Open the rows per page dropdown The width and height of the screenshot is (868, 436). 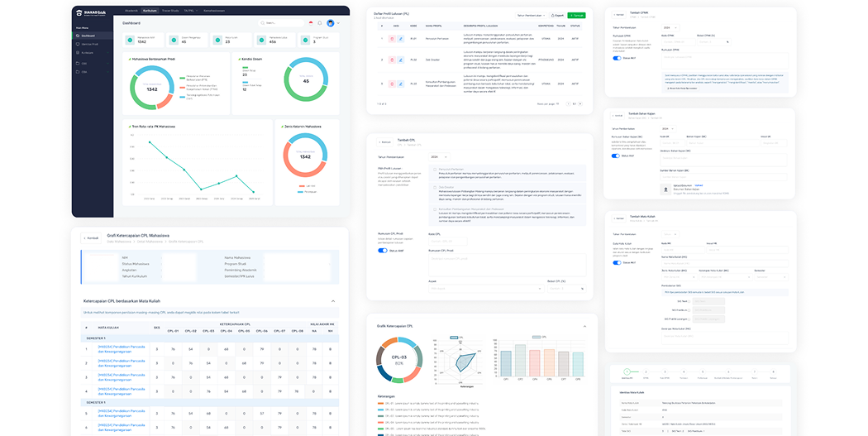click(x=557, y=103)
